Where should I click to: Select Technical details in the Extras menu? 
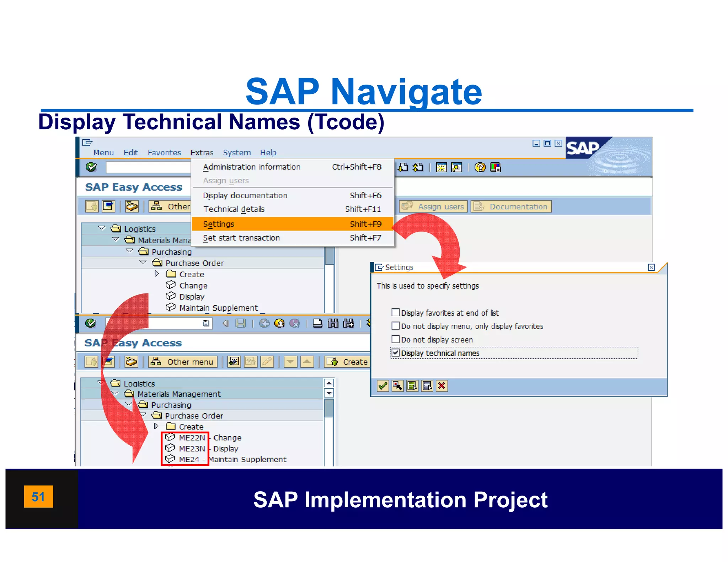click(x=234, y=209)
